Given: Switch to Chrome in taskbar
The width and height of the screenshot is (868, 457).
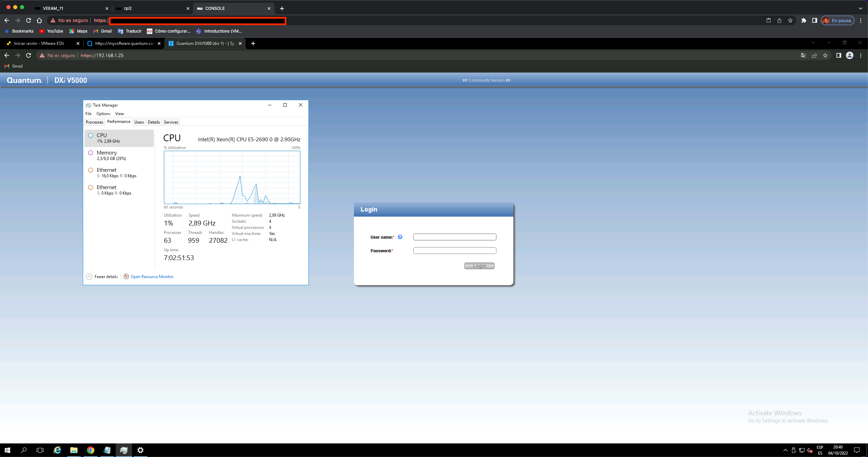Looking at the screenshot, I should tap(91, 450).
